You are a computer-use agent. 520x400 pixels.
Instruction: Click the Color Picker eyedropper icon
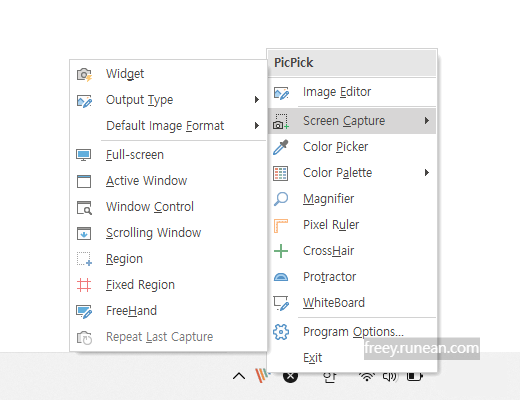tap(280, 147)
